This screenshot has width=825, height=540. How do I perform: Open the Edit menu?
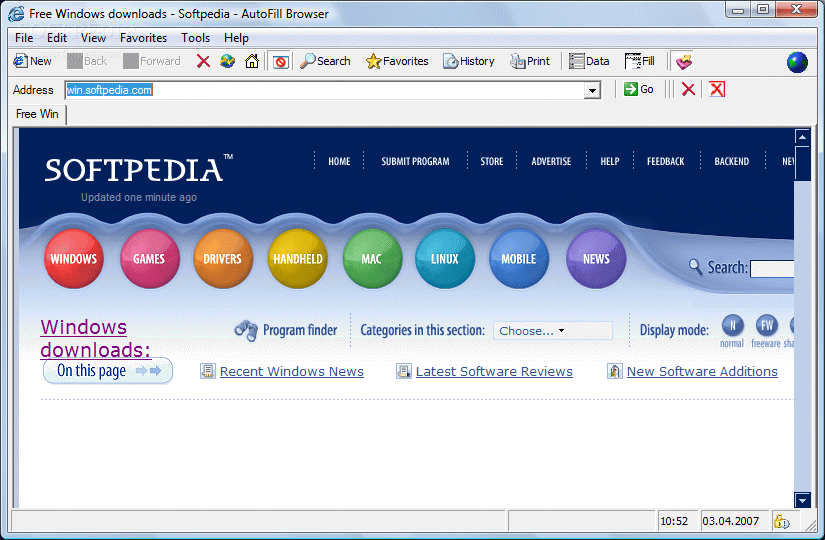pos(57,38)
